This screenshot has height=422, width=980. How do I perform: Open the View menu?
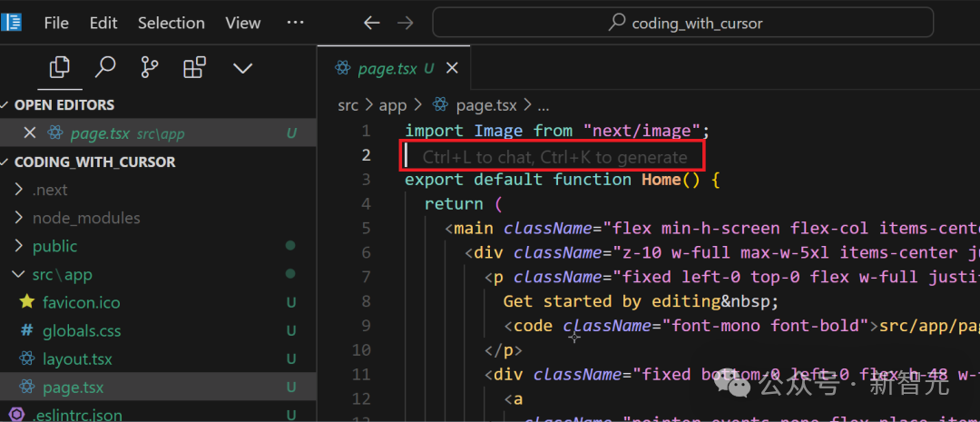tap(242, 23)
